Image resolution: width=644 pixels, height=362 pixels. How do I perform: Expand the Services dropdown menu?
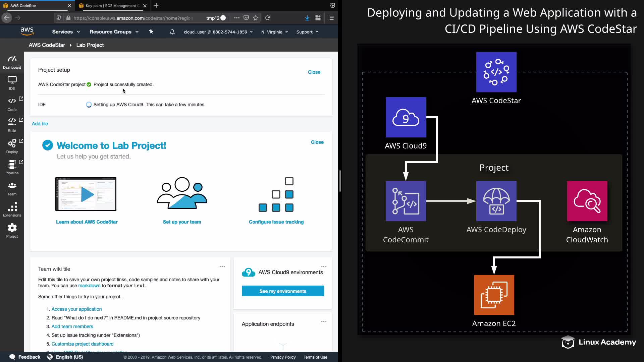[66, 32]
